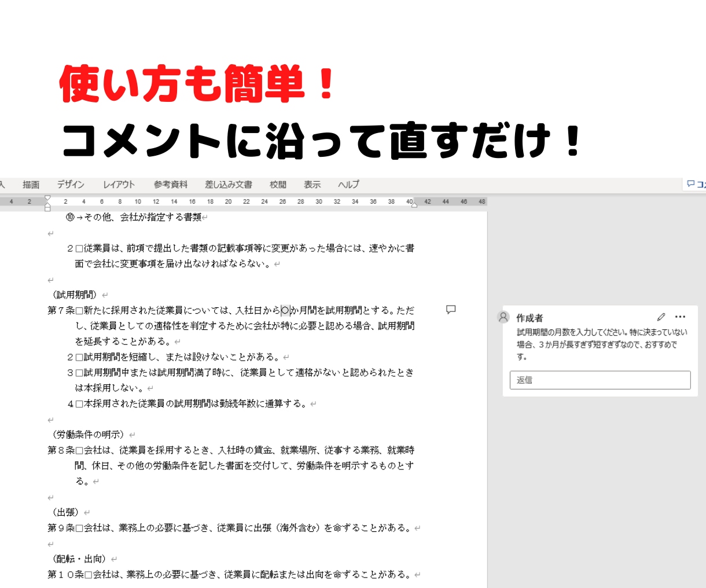Click the highlighted 〇 placeholder in 第7条
Viewport: 706px width, 588px height.
coord(285,310)
